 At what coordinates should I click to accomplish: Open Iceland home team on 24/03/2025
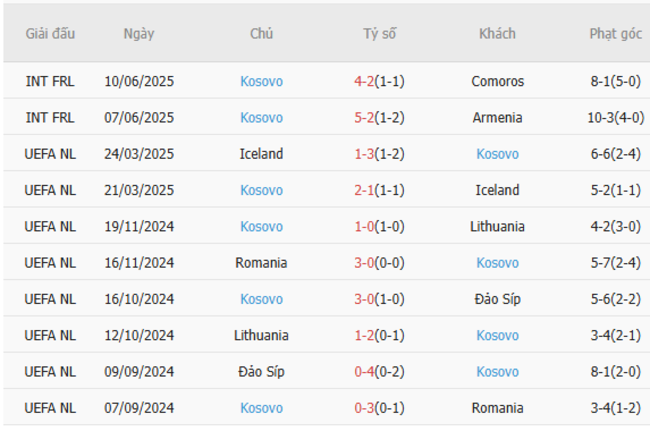coord(261,154)
